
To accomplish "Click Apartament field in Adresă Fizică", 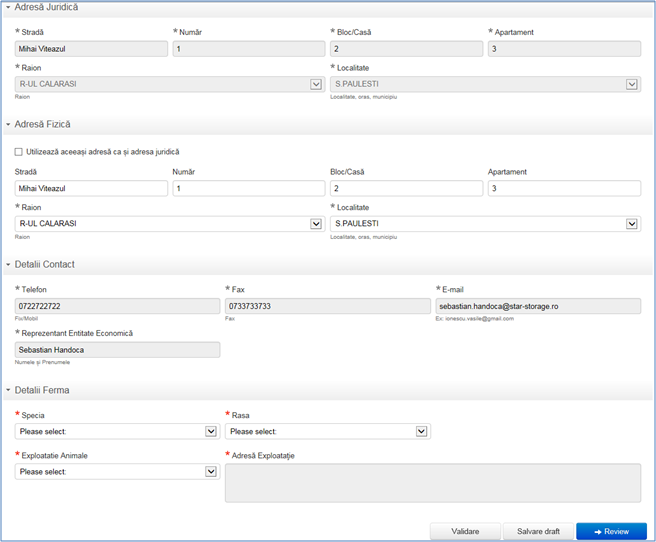I will (564, 189).
